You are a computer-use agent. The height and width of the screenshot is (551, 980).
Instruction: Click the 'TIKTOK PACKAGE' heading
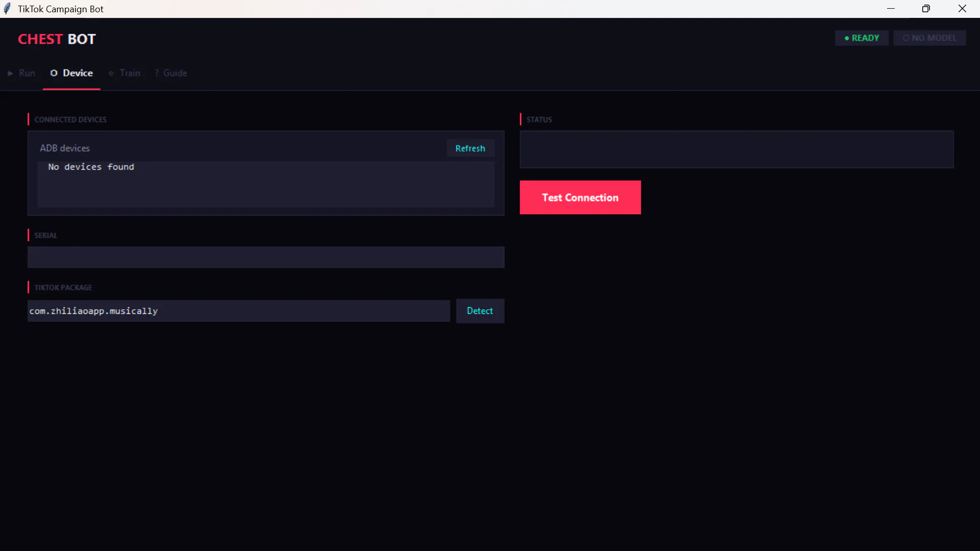63,288
